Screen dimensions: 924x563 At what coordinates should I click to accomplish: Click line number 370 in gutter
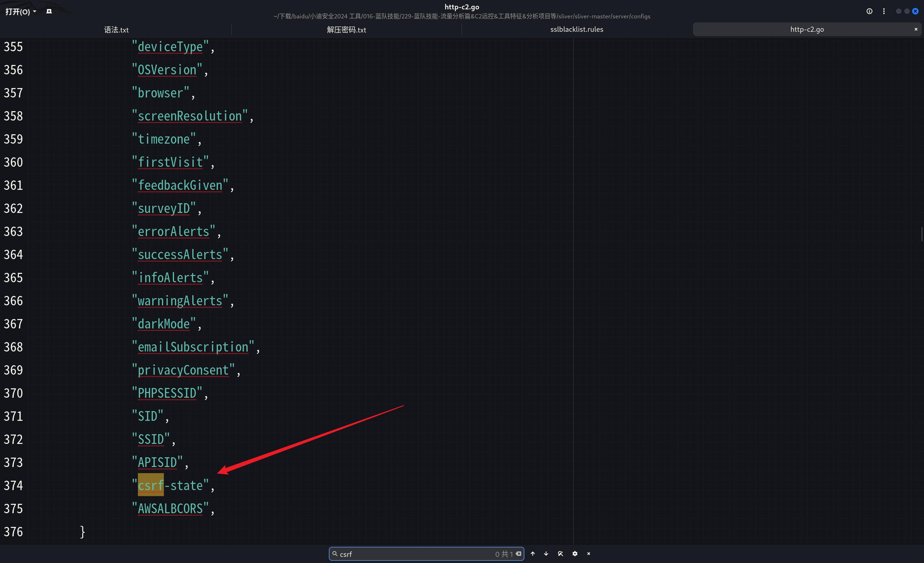click(13, 393)
